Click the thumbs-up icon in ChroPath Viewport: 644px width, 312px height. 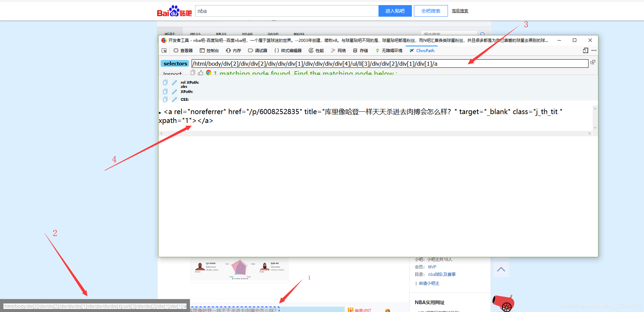(x=200, y=73)
